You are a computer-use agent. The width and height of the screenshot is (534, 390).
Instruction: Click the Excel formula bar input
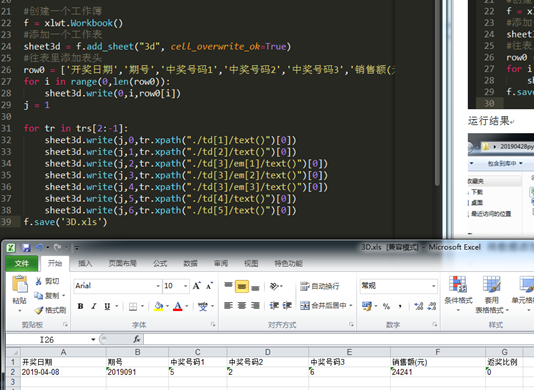pyautogui.click(x=339, y=339)
